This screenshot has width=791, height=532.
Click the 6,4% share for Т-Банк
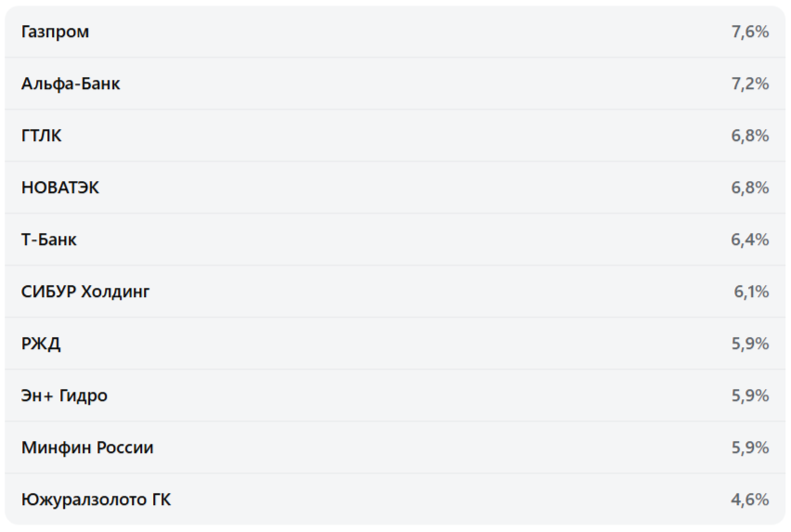pyautogui.click(x=749, y=240)
